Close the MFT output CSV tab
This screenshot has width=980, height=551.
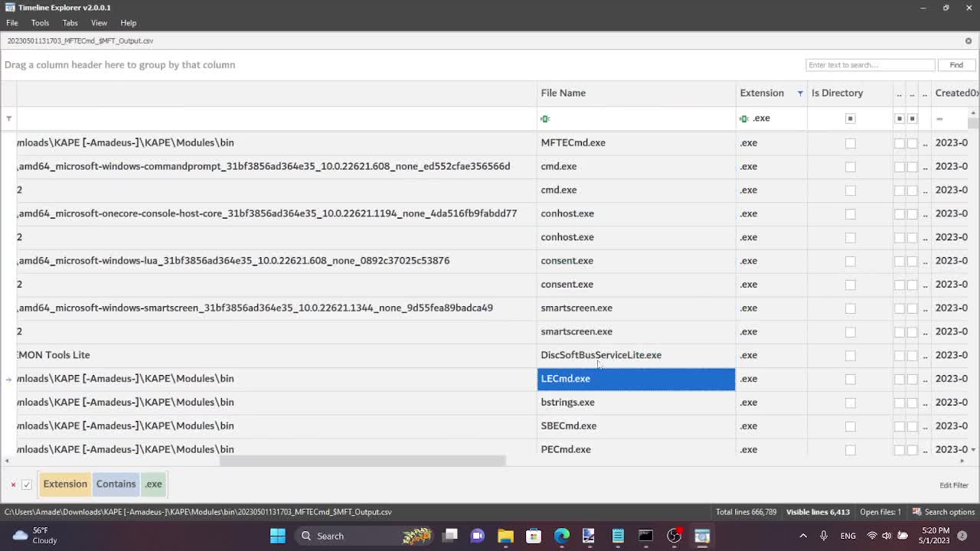[968, 41]
